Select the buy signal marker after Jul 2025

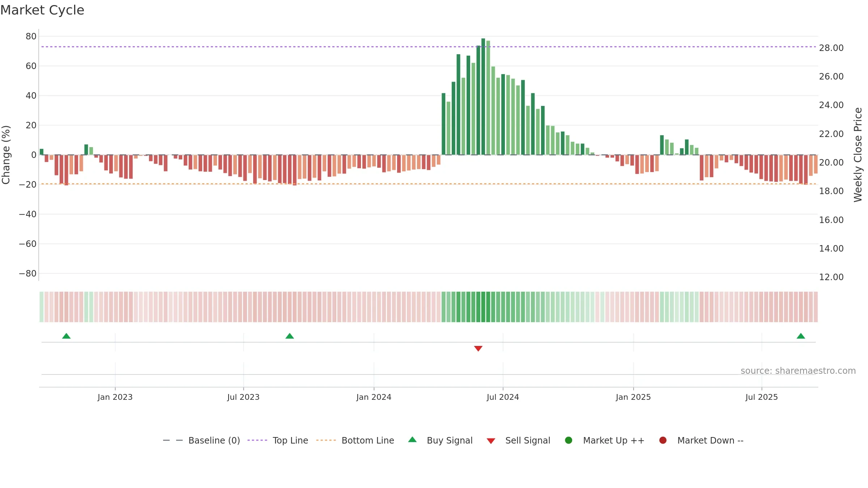click(801, 336)
